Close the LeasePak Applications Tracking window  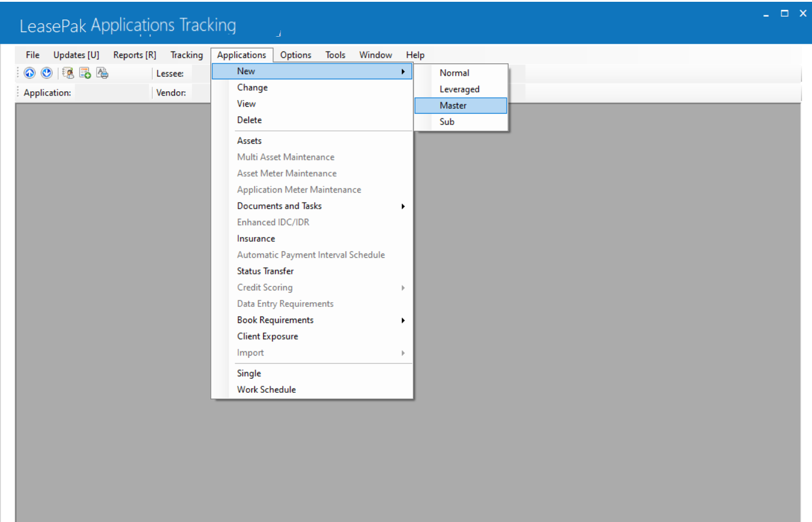803,13
